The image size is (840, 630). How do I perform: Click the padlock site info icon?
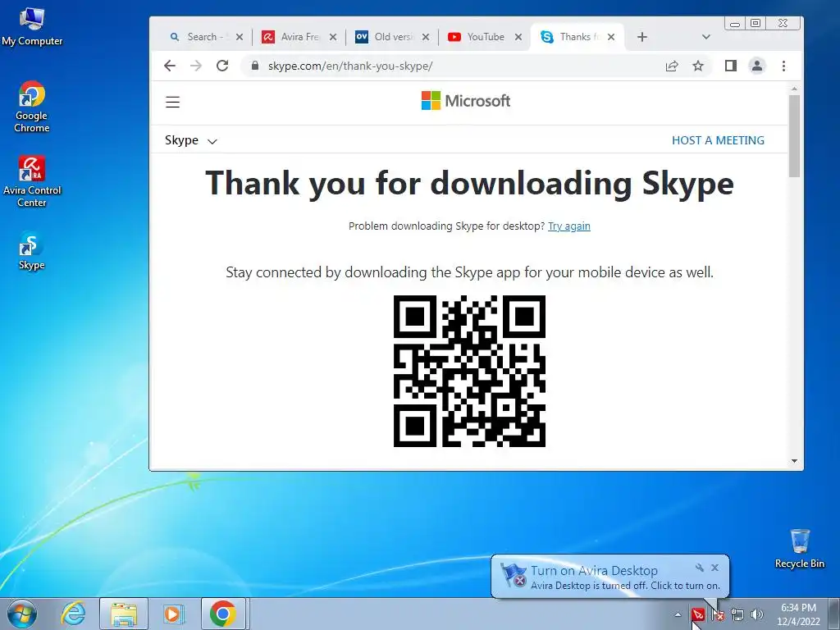click(x=255, y=66)
